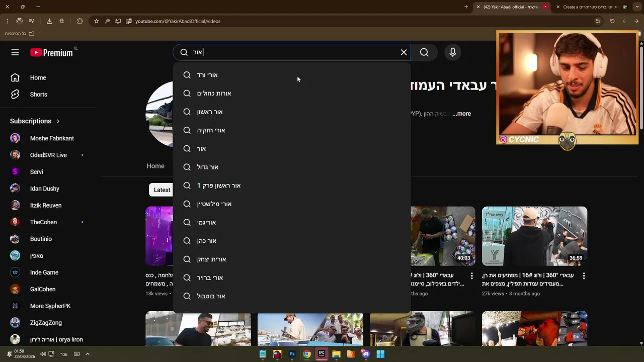Open the media controls music-note icon
Image resolution: width=644 pixels, height=362 pixels.
31,21
